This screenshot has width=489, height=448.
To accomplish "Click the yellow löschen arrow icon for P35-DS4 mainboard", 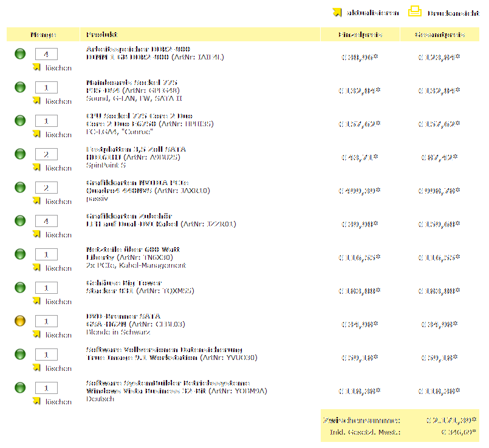I will pyautogui.click(x=36, y=101).
